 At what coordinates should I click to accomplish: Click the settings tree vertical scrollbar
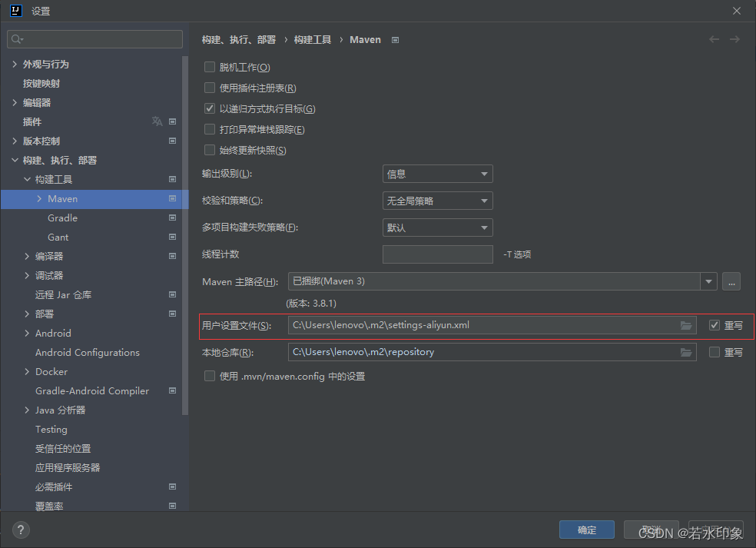[185, 235]
